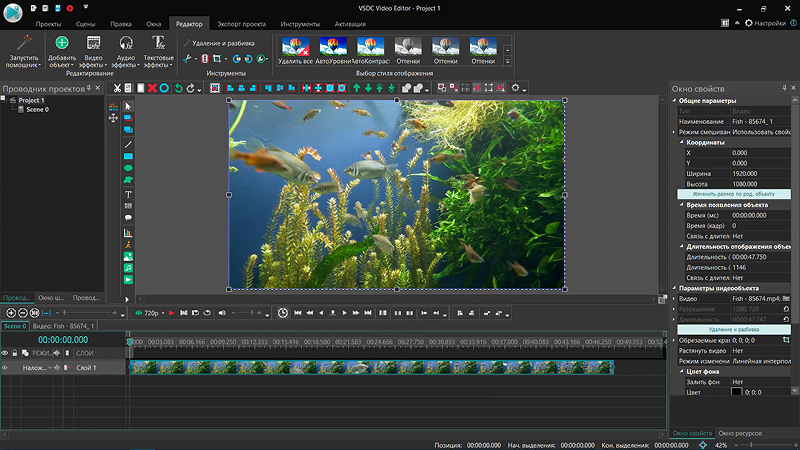The width and height of the screenshot is (800, 450).
Task: Open Audio effects headphones icon
Action: [x=126, y=43]
